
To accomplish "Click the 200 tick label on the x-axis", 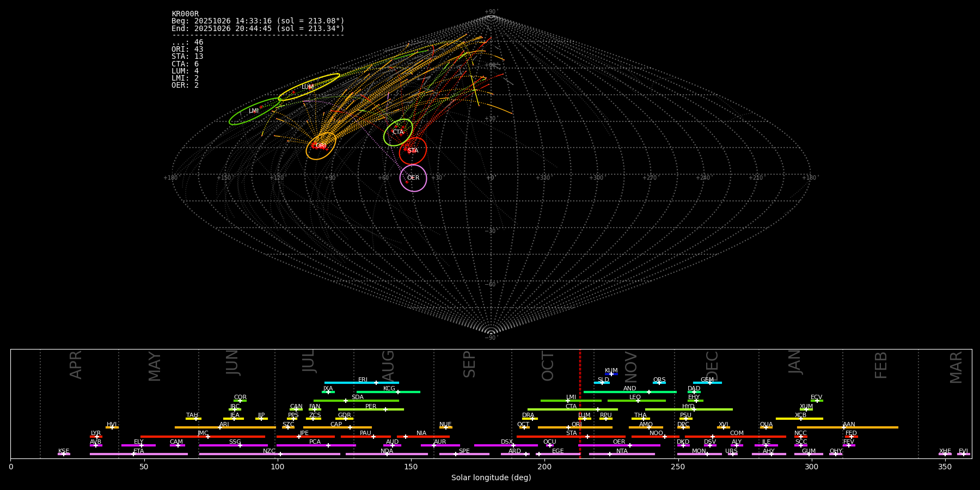I will (x=544, y=467).
